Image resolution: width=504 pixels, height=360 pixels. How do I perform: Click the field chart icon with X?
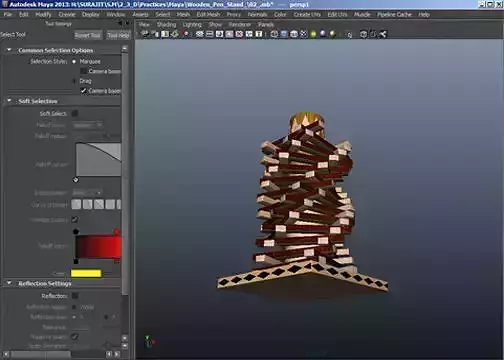[239, 34]
